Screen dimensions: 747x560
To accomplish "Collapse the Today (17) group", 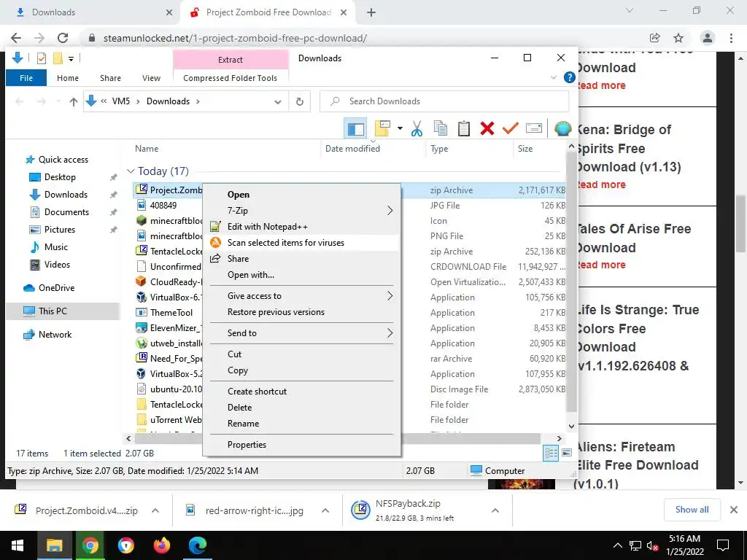I will 131,171.
